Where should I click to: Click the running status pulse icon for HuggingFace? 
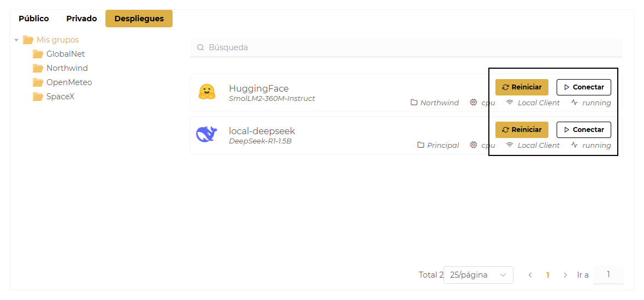574,103
